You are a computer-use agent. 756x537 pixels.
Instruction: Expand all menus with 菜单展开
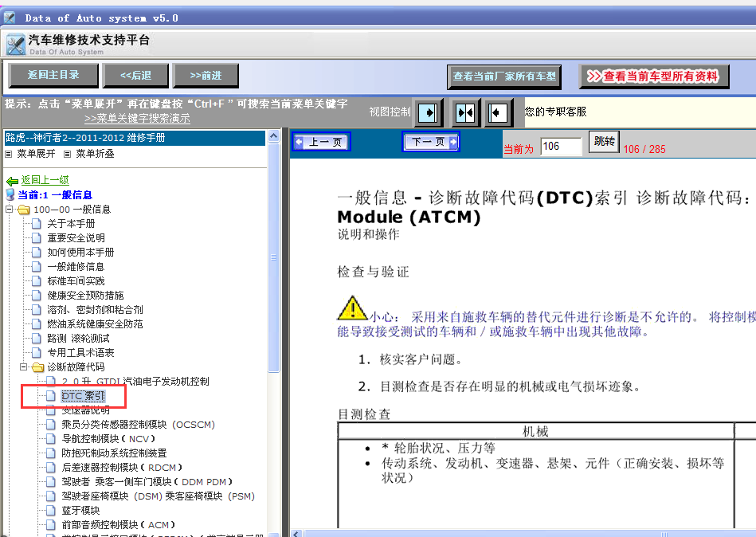36,154
